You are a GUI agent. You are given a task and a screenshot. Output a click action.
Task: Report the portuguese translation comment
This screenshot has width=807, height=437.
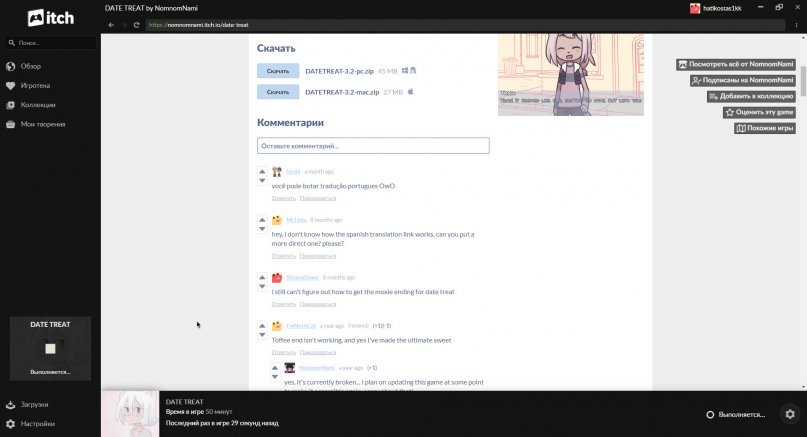318,198
